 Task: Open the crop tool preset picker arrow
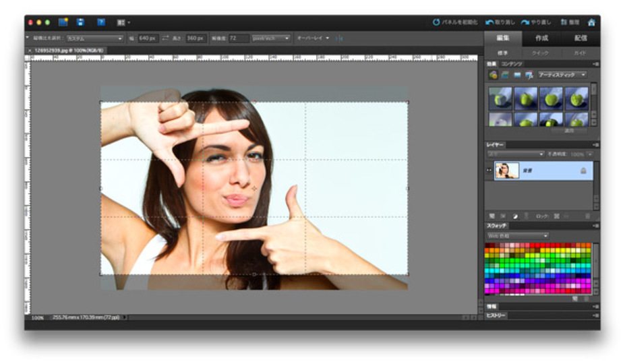28,38
